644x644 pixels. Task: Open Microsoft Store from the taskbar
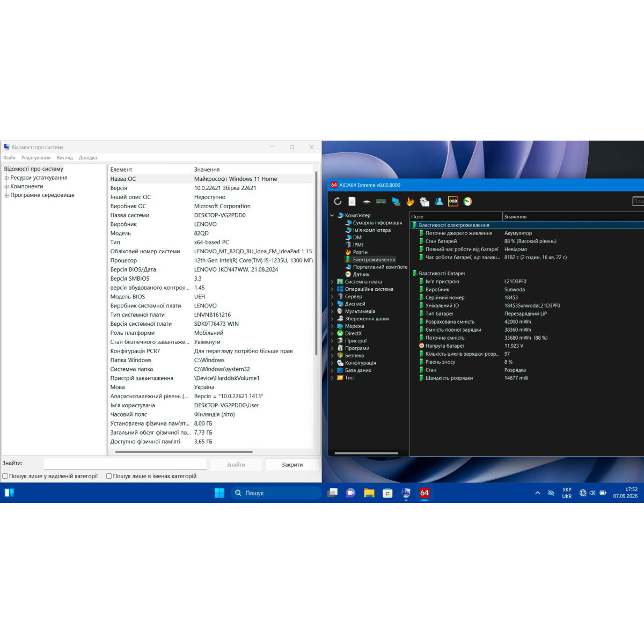(x=387, y=493)
